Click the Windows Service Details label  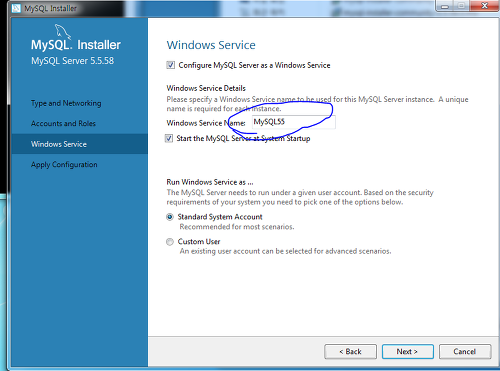(206, 88)
